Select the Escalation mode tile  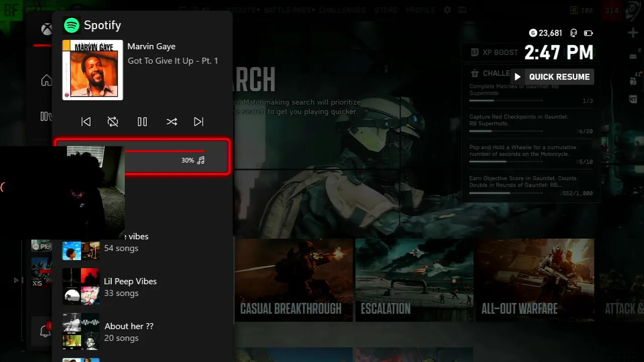[x=415, y=280]
